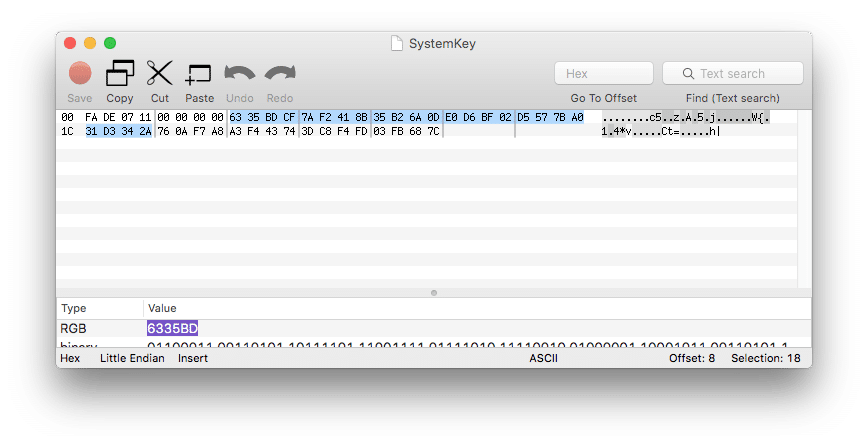Screen dimensions: 868x448
Task: Click the RGB type row
Action: [433, 328]
